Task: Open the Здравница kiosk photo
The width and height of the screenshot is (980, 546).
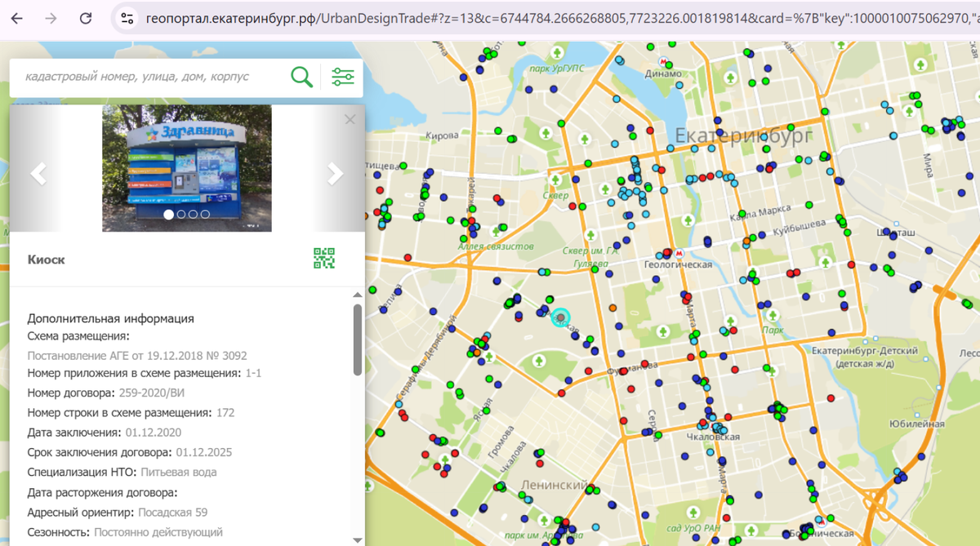Action: click(187, 168)
